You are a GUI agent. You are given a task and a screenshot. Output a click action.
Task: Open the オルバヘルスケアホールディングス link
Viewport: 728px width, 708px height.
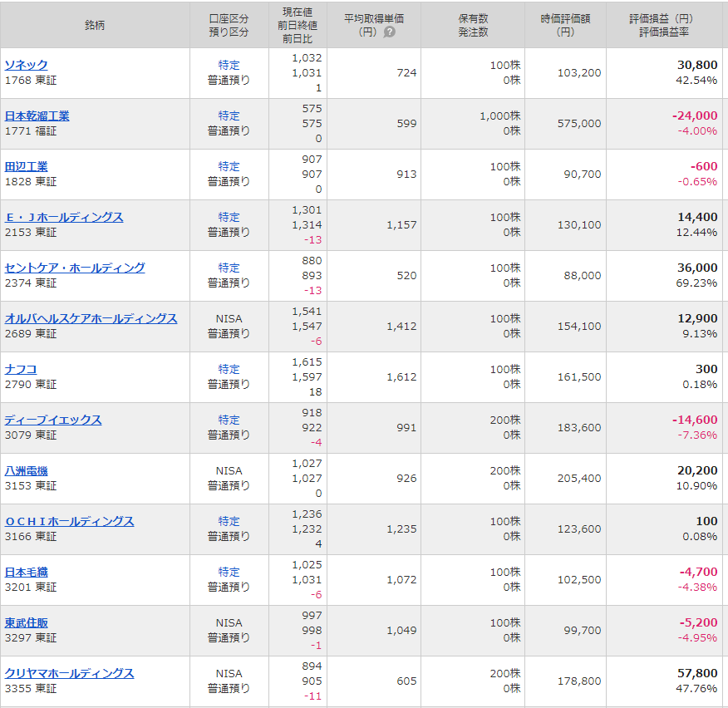[x=91, y=318]
